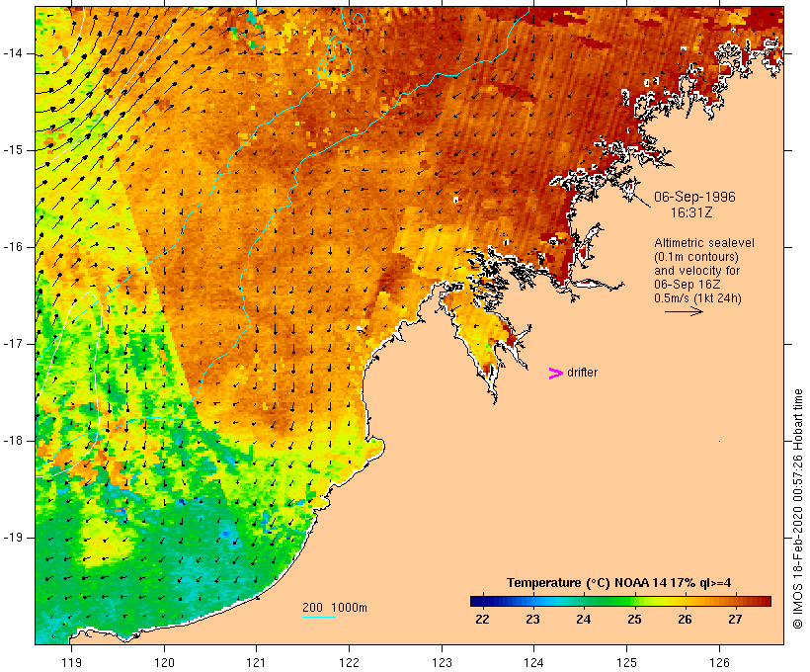This screenshot has width=810, height=672.
Task: Click the longitude axis label '122'
Action: click(x=350, y=663)
